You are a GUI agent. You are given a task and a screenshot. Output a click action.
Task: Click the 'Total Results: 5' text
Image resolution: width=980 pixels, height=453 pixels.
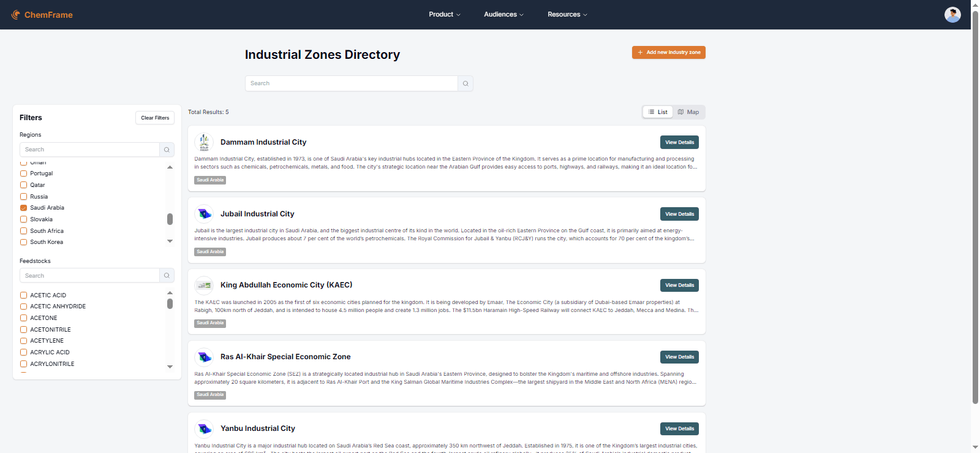(208, 112)
